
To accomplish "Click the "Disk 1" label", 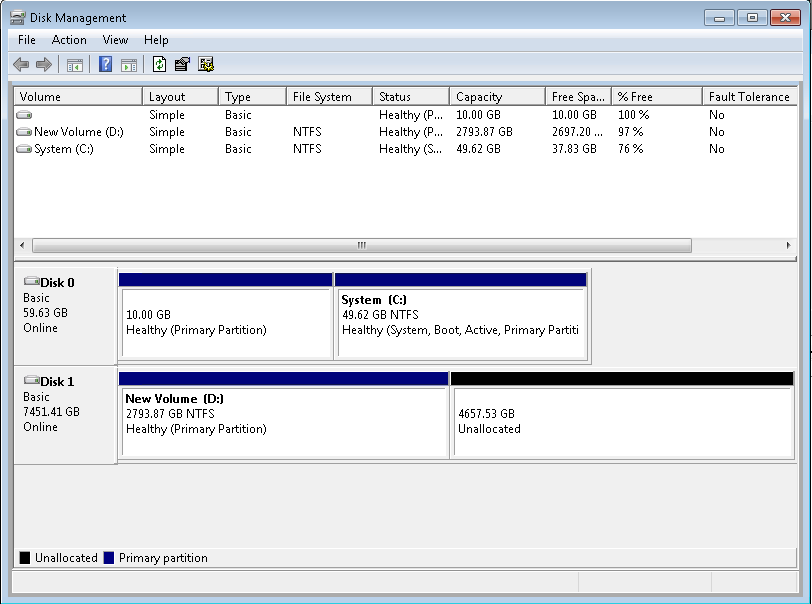I will [57, 382].
